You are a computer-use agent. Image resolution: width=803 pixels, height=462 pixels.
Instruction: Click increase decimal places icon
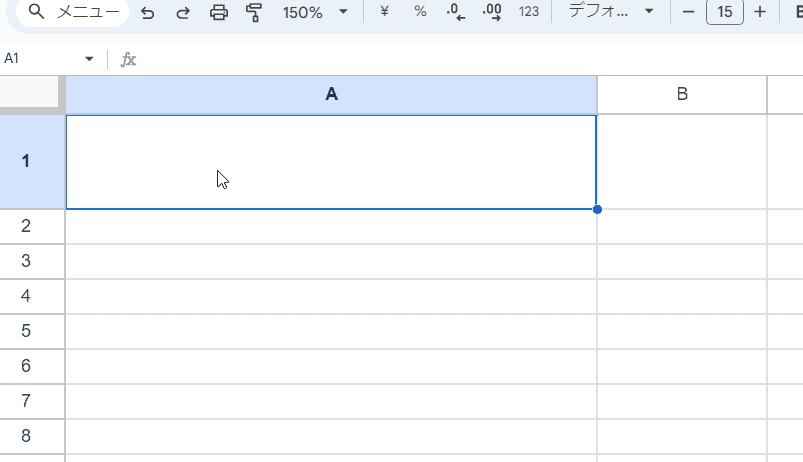point(492,12)
